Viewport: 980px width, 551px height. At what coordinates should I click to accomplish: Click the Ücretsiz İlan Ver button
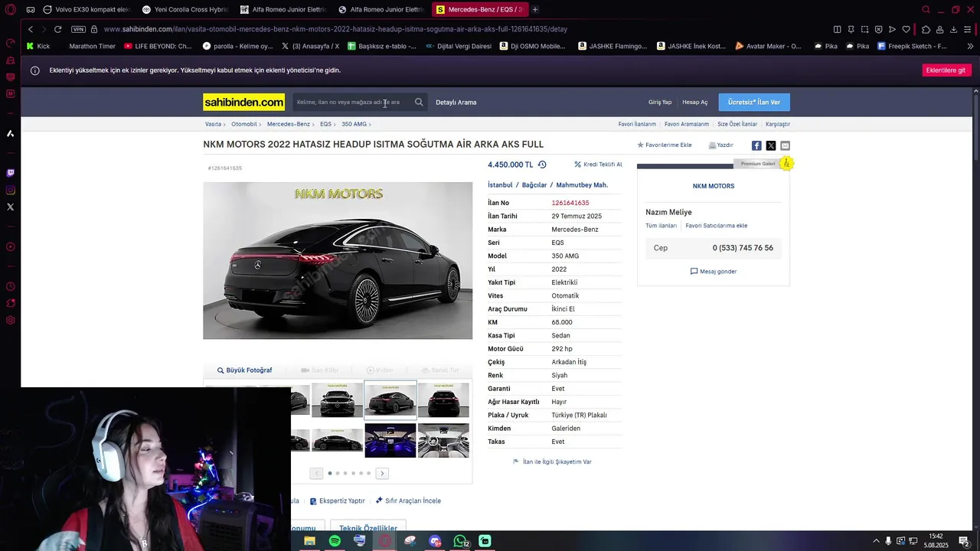pyautogui.click(x=754, y=102)
